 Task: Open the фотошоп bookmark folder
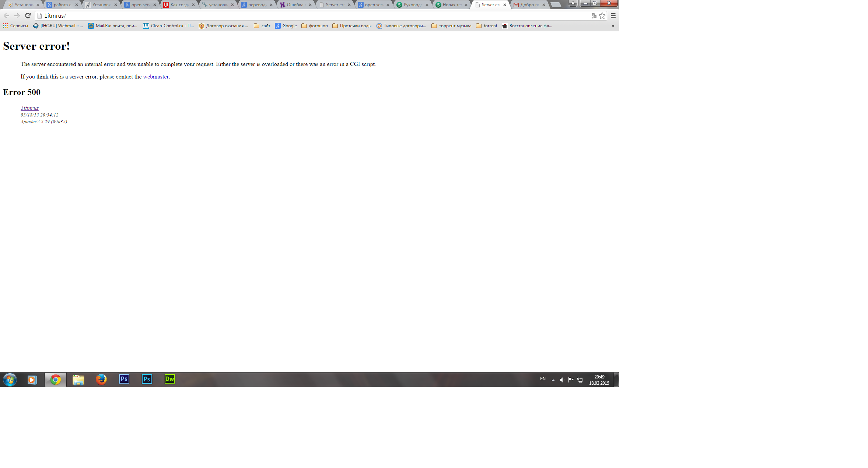pos(314,26)
